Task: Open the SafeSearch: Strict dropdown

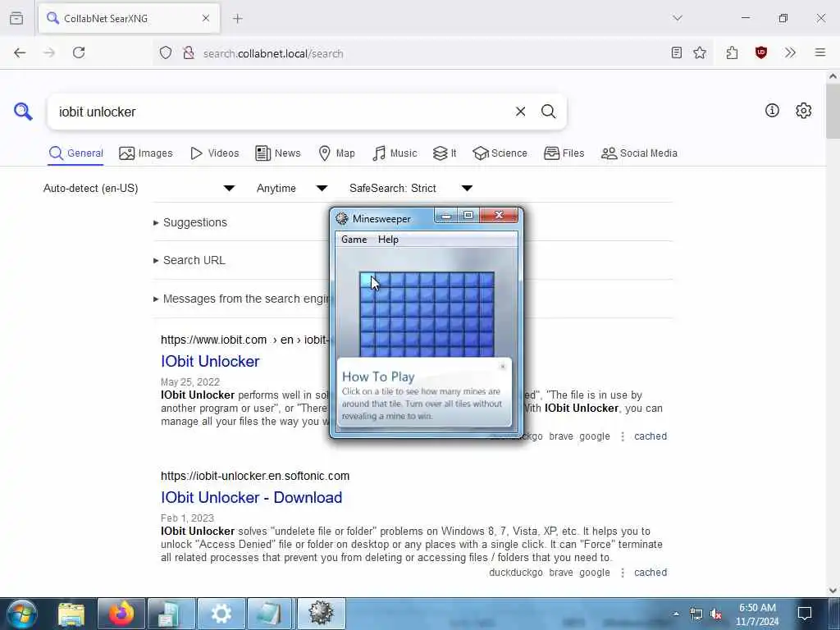Action: pos(411,188)
